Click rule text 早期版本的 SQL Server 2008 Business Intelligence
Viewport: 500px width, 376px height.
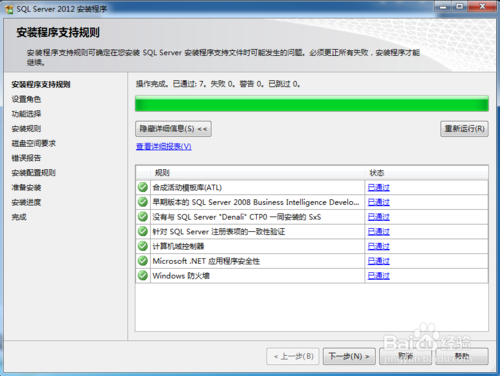[x=256, y=202]
